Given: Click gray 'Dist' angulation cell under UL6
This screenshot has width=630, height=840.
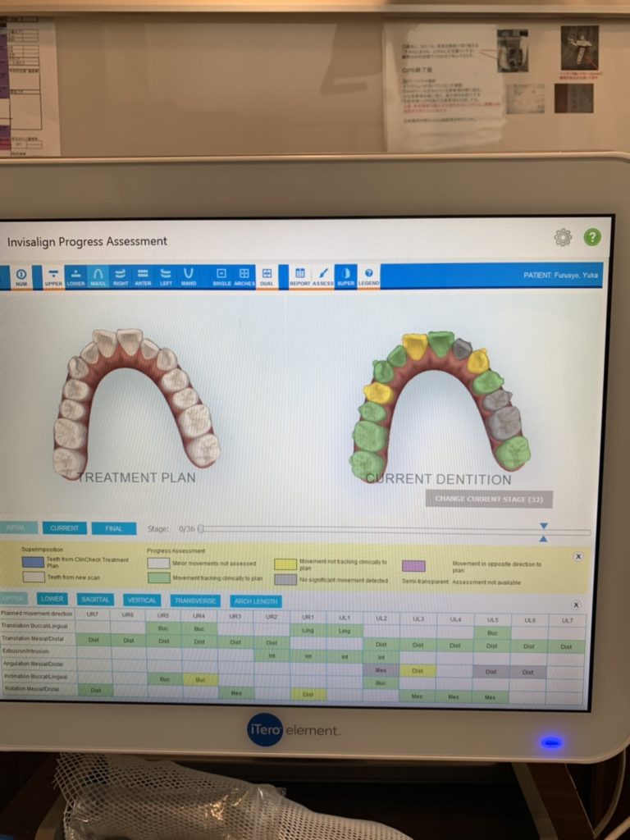Looking at the screenshot, I should pos(528,672).
